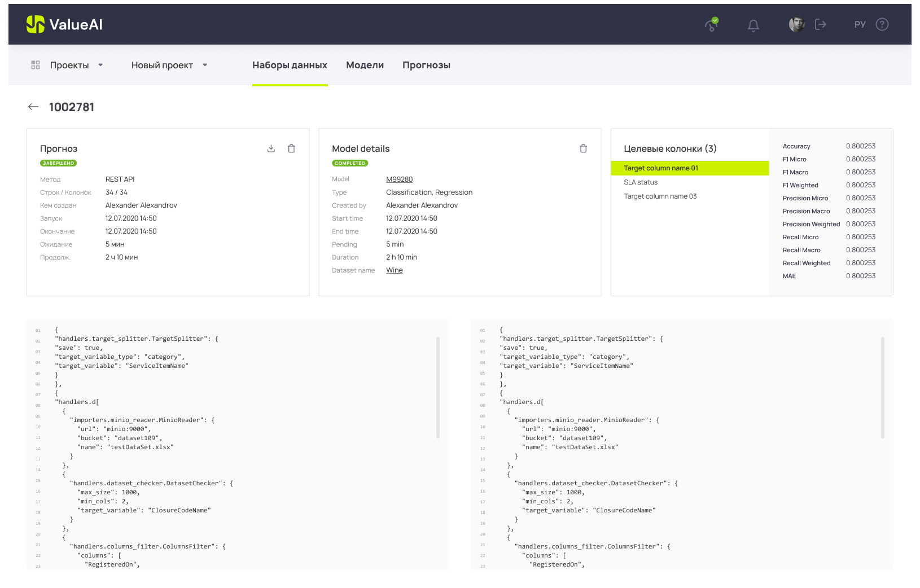Switch to the Модели tab
This screenshot has height=588, width=920.
(x=365, y=65)
